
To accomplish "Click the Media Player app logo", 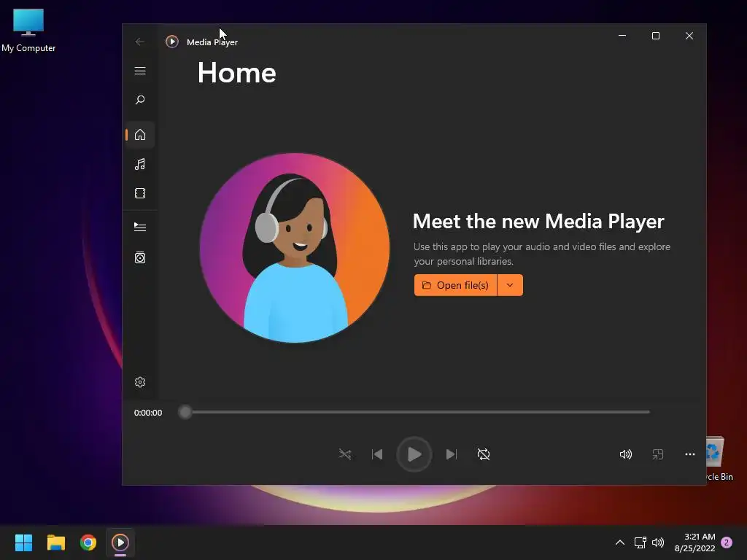I will [172, 42].
